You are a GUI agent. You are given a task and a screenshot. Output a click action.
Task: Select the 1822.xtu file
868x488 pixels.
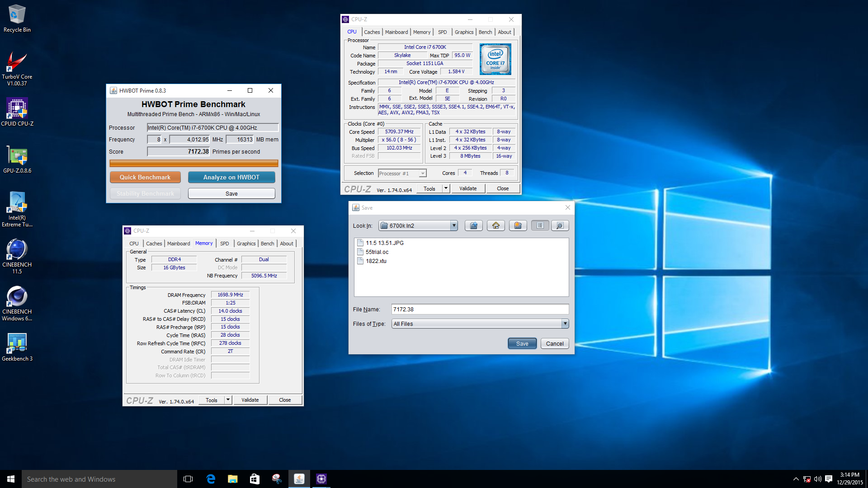pos(372,261)
